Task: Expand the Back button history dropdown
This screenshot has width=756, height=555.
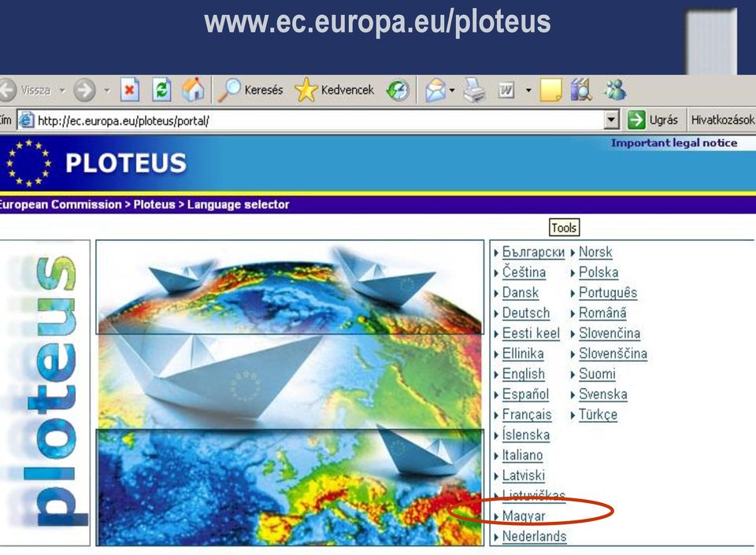Action: [62, 90]
